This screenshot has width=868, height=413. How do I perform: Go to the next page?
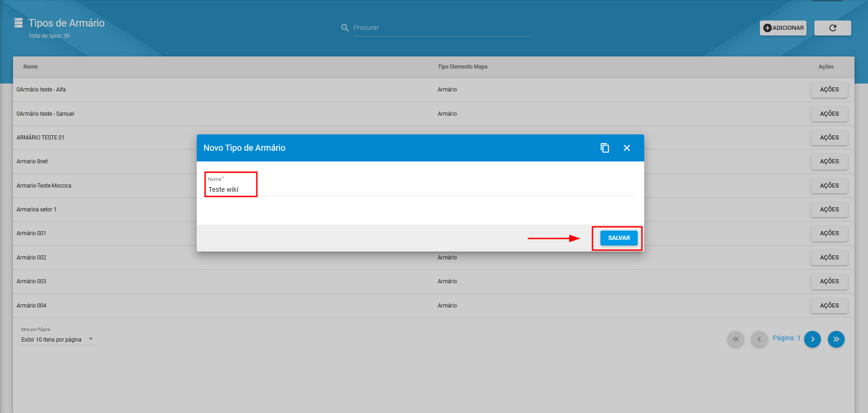point(813,339)
